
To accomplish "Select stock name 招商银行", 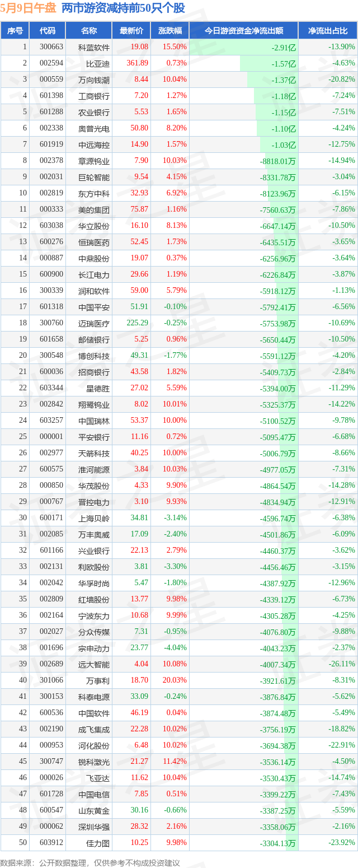I will click(94, 372).
